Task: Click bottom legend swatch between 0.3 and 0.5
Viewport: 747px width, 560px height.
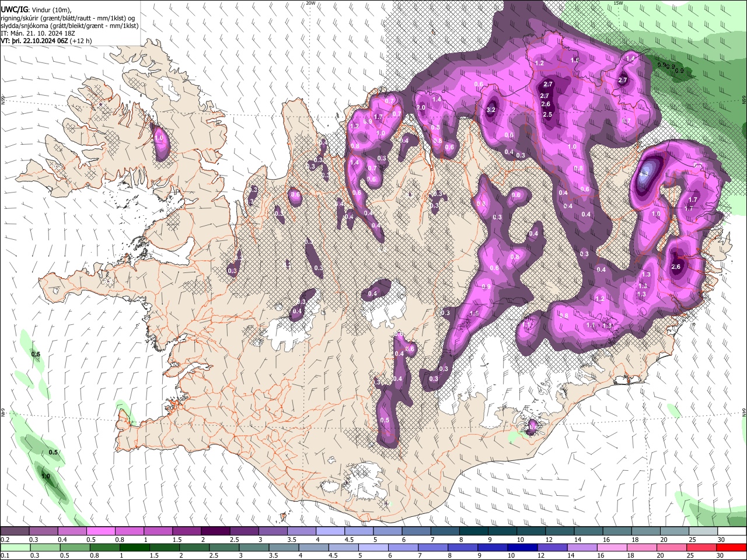Action: pos(45,548)
